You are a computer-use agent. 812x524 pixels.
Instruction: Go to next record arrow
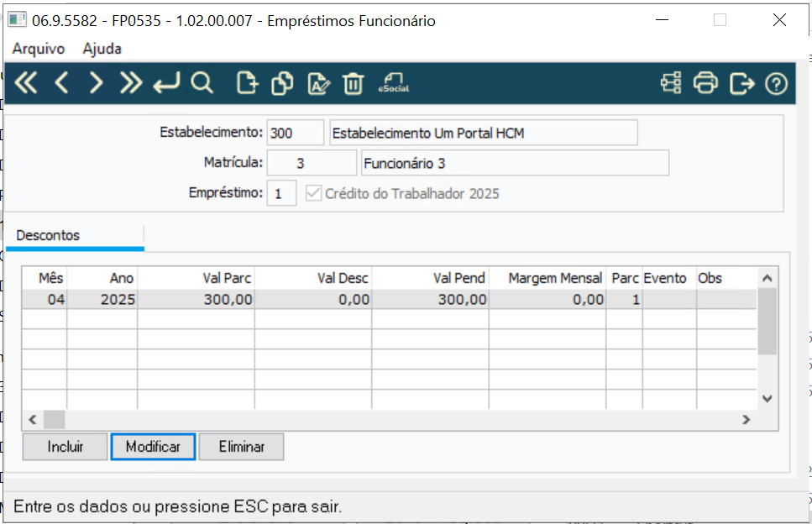96,83
